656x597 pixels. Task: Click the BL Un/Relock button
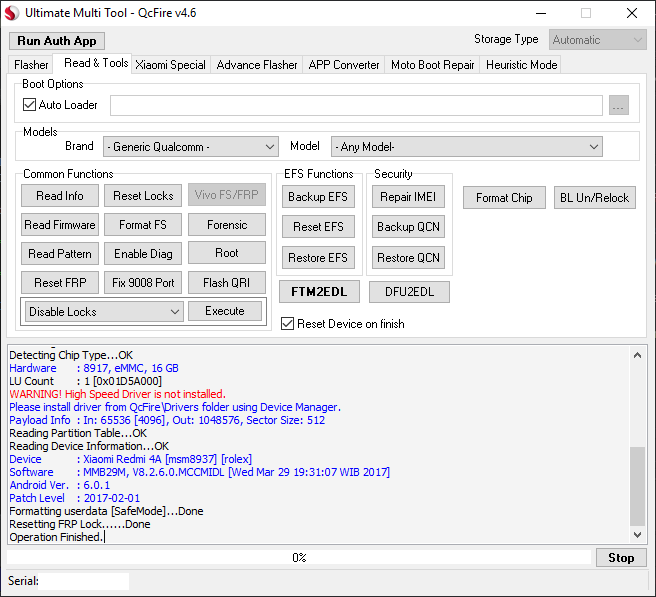pyautogui.click(x=594, y=197)
